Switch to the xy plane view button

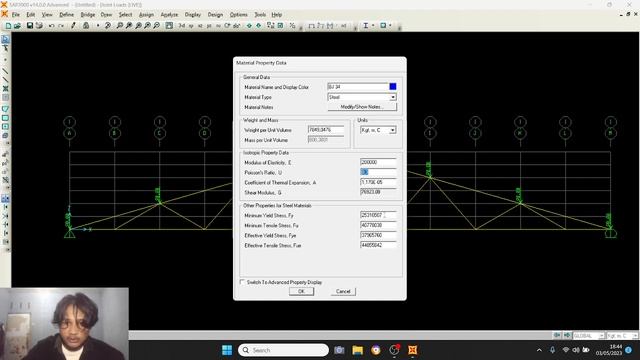[x=191, y=26]
